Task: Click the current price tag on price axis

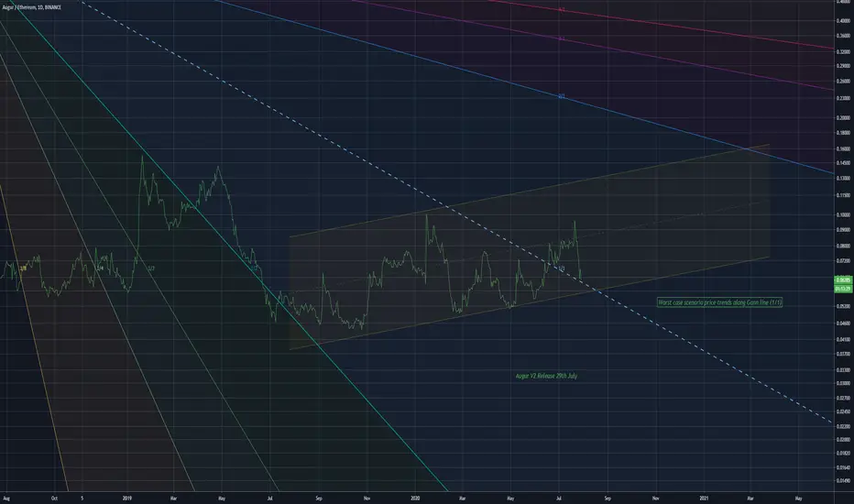Action: tap(843, 280)
